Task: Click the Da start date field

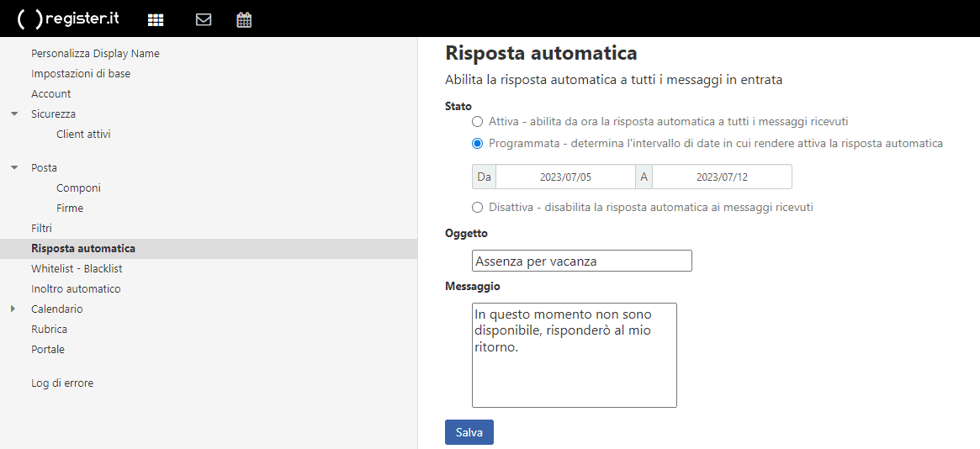Action: 565,177
